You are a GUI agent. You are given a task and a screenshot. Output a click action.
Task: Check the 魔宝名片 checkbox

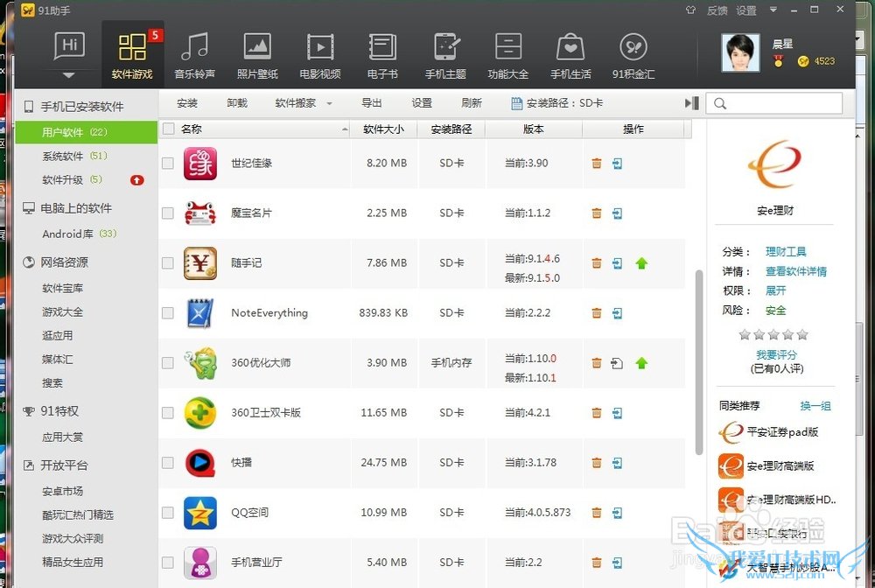(x=167, y=213)
